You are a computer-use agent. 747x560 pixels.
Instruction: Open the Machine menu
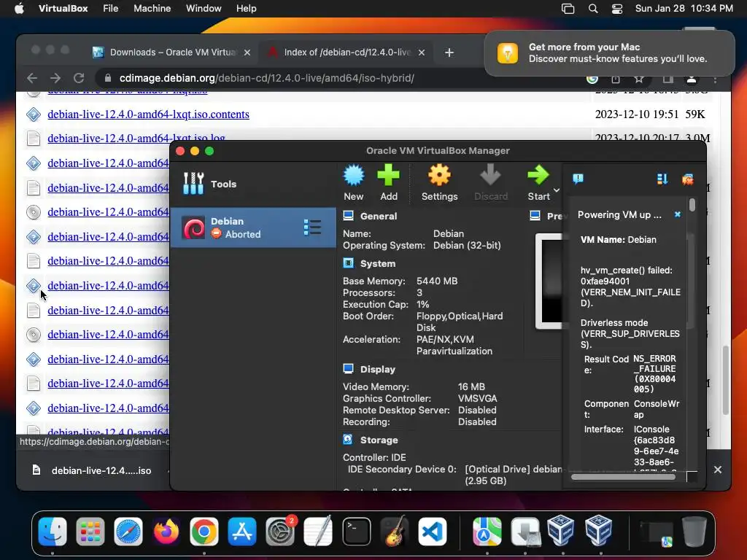click(x=152, y=9)
